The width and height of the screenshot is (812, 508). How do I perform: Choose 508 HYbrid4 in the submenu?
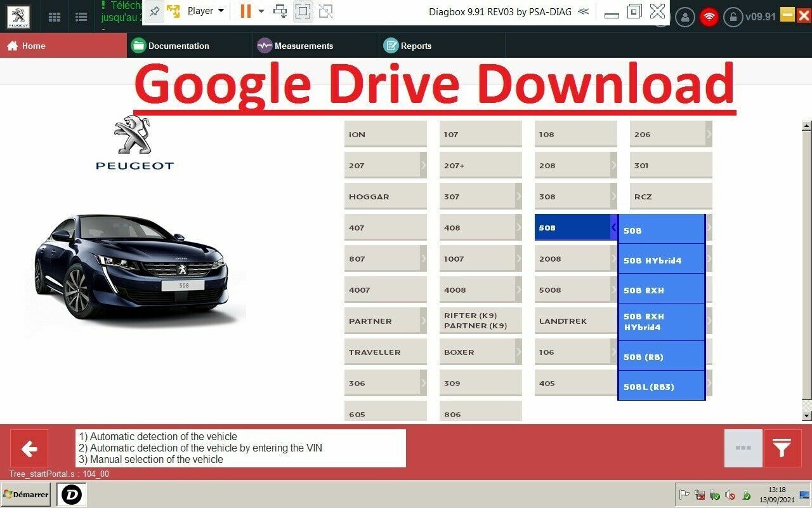click(661, 259)
